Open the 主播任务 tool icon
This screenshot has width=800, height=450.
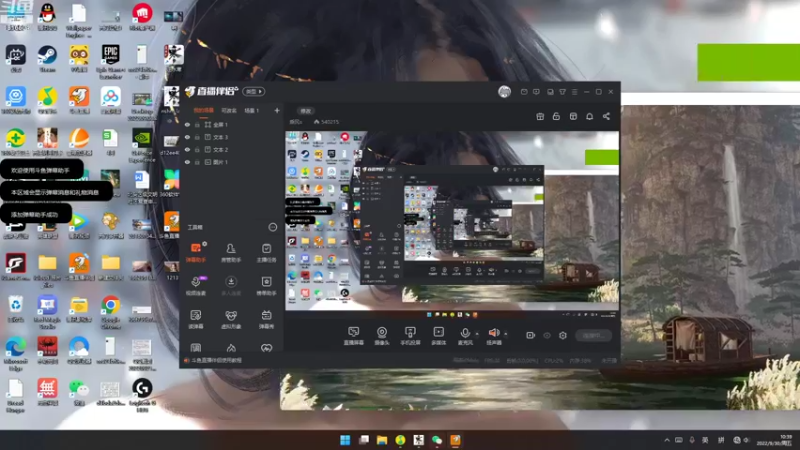(x=266, y=253)
